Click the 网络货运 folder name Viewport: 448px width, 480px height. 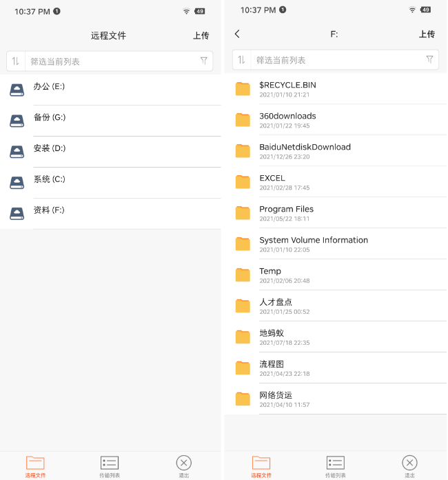point(276,395)
